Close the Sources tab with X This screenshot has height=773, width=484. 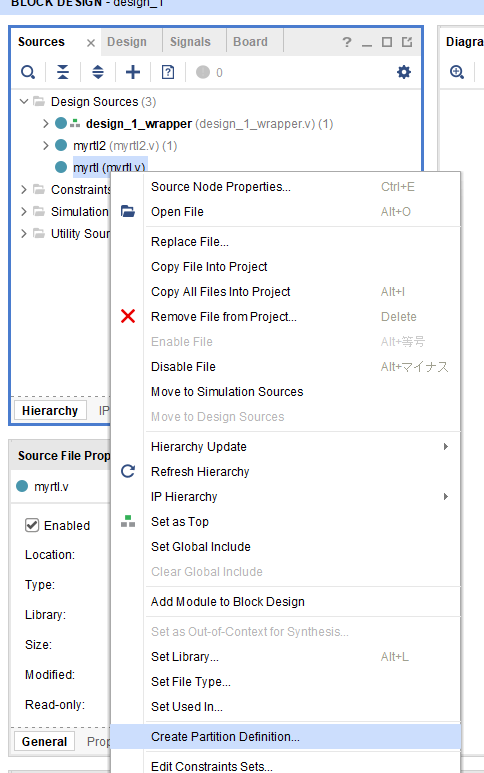pos(91,43)
